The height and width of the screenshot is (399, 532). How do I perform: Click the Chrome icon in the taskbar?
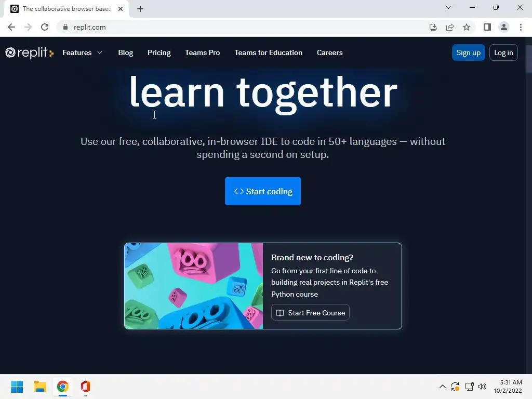click(63, 387)
